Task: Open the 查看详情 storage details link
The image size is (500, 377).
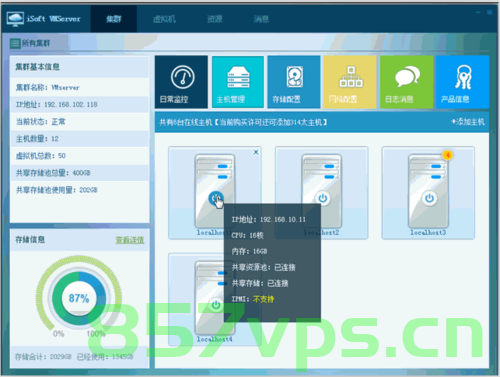Action: click(130, 240)
